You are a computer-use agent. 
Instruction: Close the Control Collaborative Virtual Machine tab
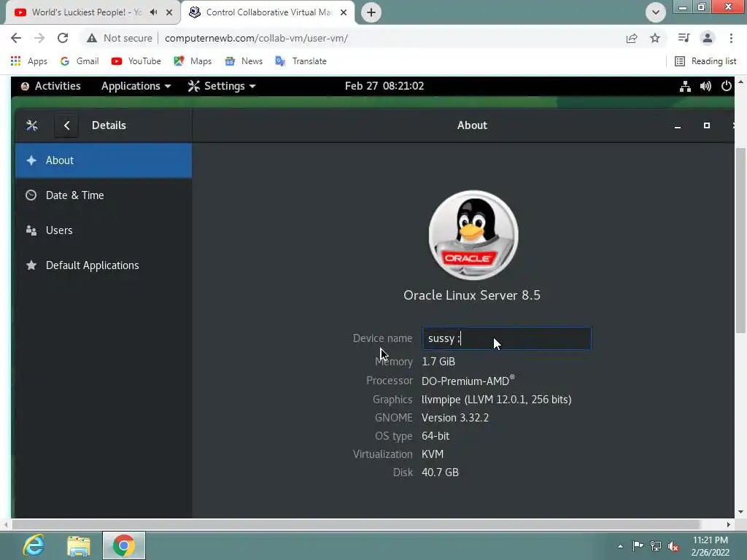tap(344, 12)
